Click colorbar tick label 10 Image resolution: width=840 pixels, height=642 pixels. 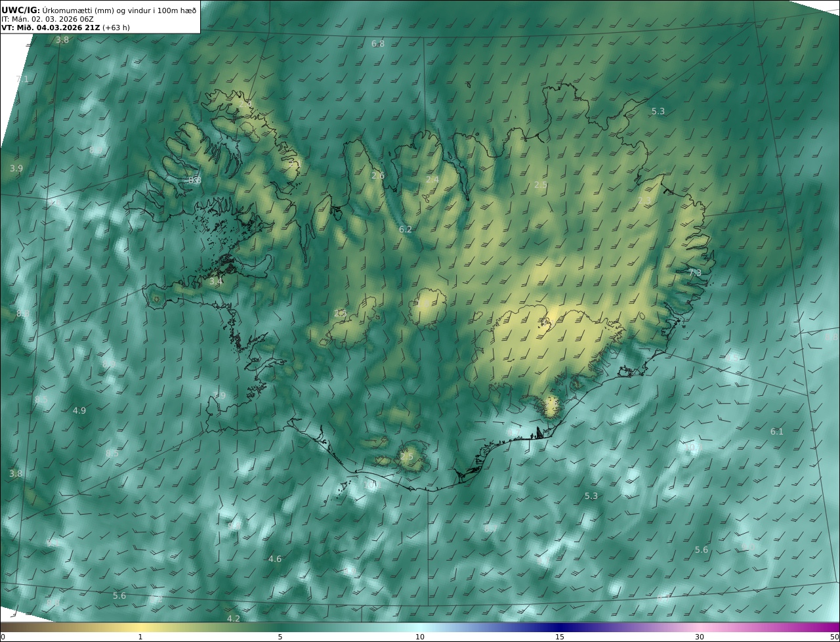420,637
